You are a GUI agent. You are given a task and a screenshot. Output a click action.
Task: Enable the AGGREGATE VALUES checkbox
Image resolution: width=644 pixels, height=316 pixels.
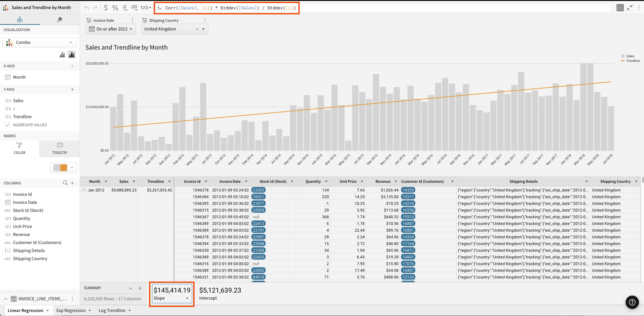pos(8,125)
